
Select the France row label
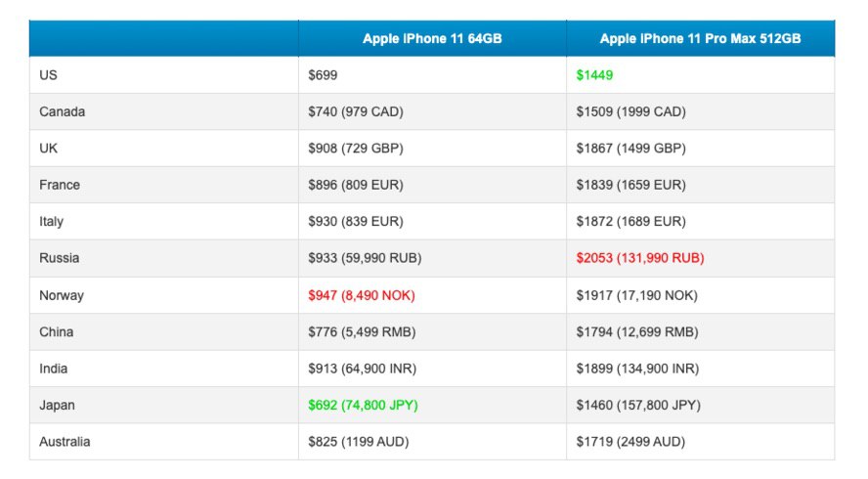click(x=60, y=185)
